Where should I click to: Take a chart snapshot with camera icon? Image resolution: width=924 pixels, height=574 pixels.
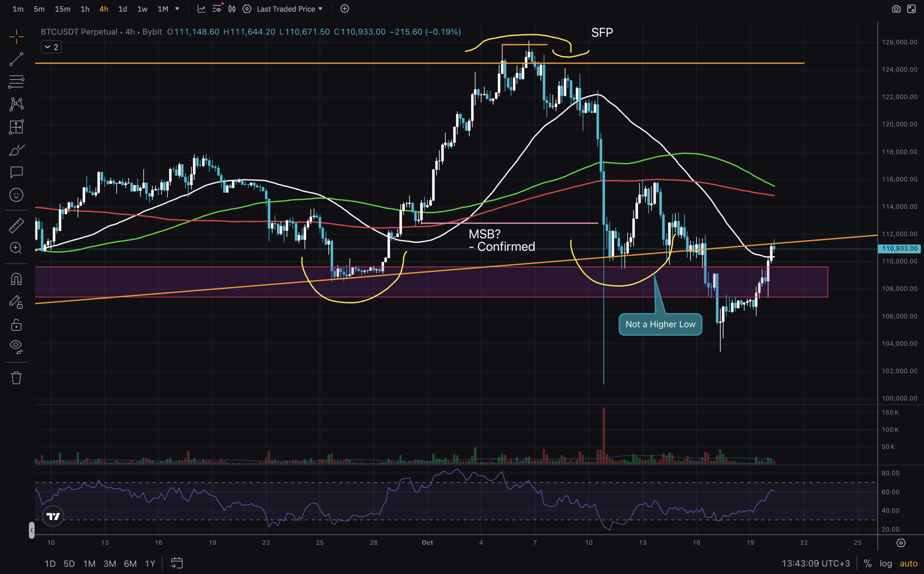click(x=896, y=9)
